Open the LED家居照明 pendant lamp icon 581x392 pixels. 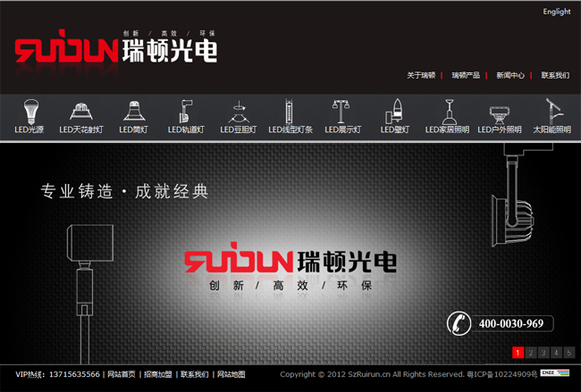(447, 111)
